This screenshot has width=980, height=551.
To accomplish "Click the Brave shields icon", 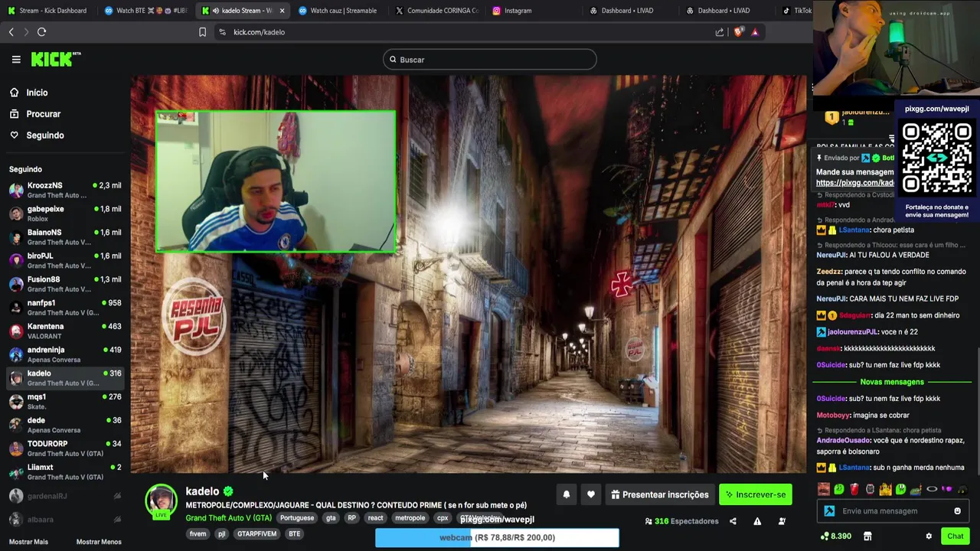I will coord(738,32).
